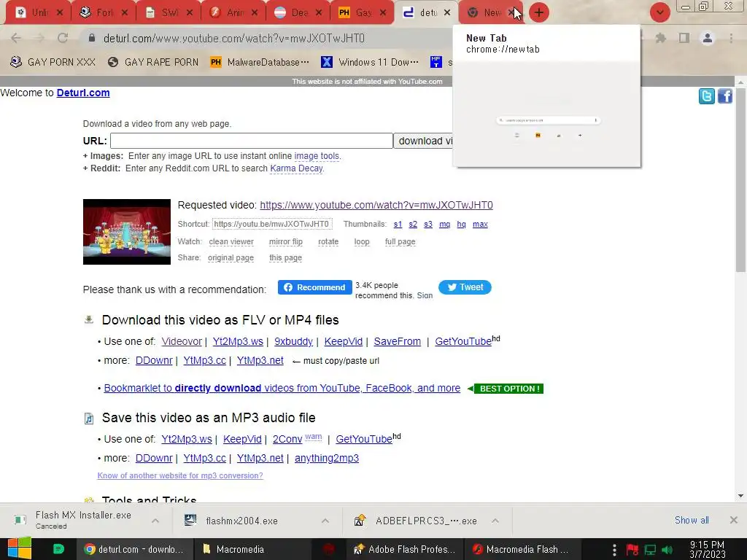Open the Twitter icon at page top right
Image resolution: width=747 pixels, height=560 pixels.
[706, 96]
